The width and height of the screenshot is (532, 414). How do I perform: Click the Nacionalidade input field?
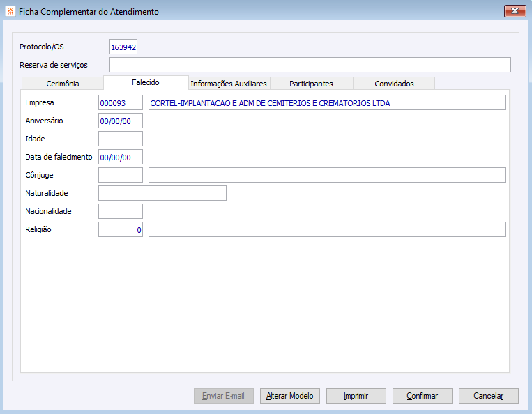[121, 211]
